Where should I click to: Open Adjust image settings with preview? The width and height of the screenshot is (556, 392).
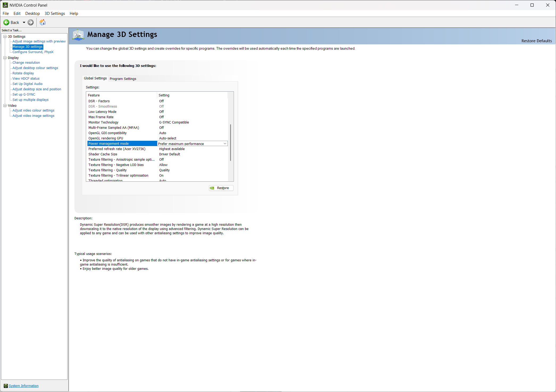[x=39, y=41]
